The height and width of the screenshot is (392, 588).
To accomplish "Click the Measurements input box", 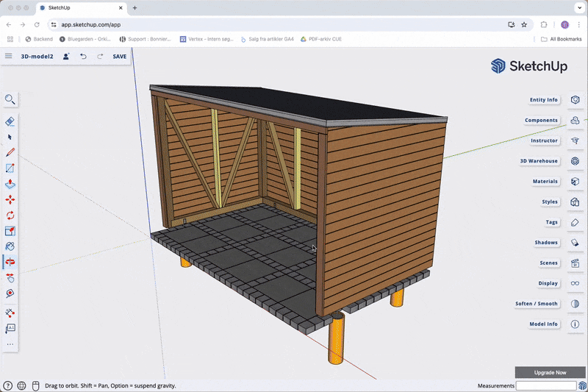I will point(545,385).
